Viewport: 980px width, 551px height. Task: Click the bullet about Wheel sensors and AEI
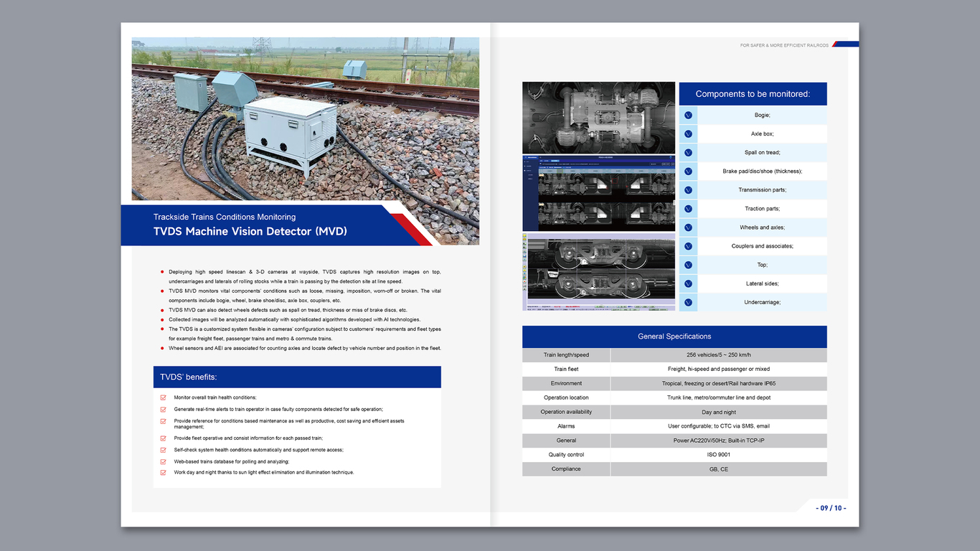point(305,348)
